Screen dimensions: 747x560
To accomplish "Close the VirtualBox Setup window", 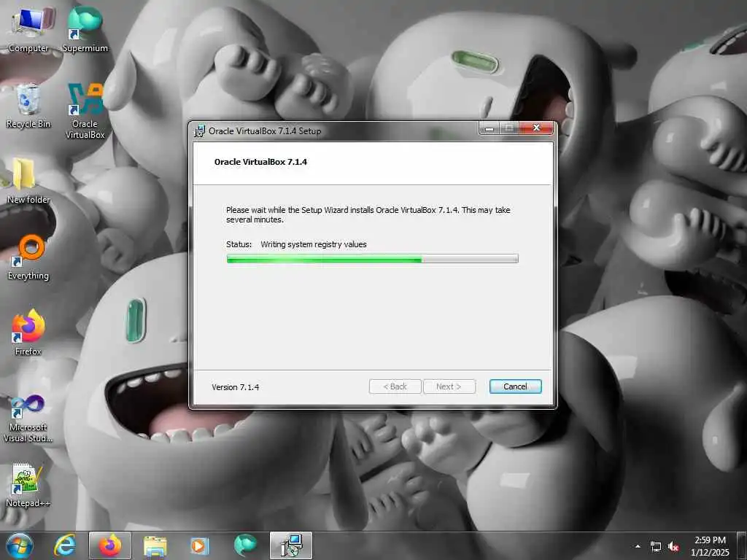I will (x=536, y=128).
